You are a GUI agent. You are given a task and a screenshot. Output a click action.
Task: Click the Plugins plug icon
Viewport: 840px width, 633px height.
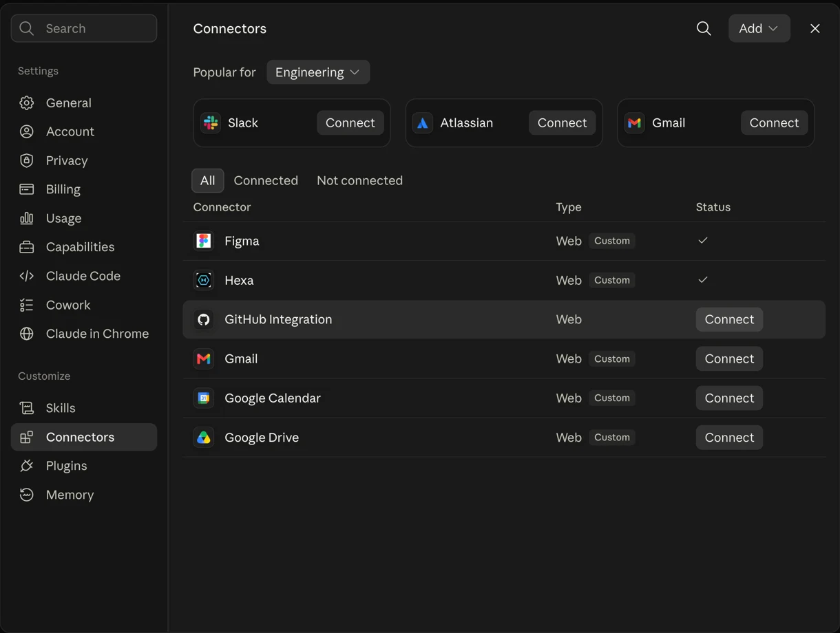point(27,466)
